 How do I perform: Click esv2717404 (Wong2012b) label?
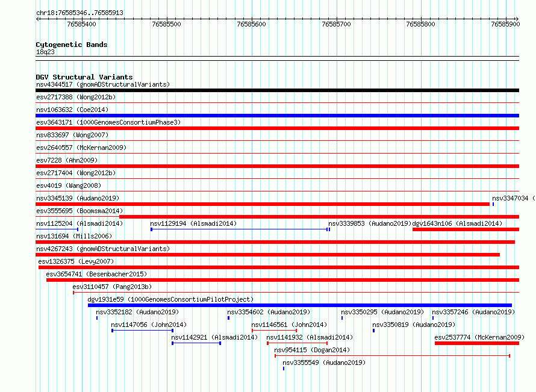(x=76, y=173)
